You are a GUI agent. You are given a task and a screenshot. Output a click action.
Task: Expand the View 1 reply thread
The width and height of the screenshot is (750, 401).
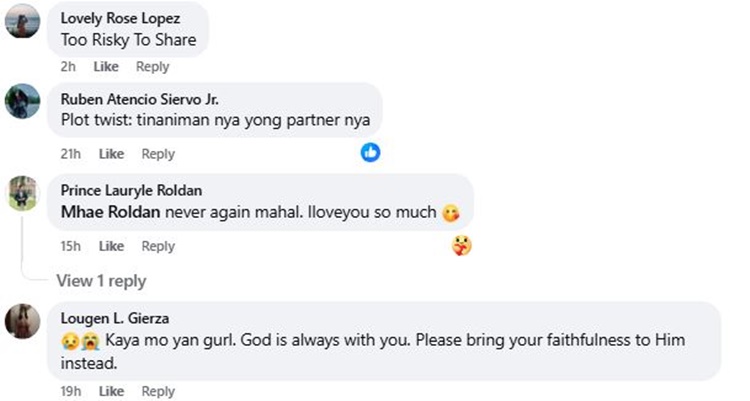coord(101,280)
